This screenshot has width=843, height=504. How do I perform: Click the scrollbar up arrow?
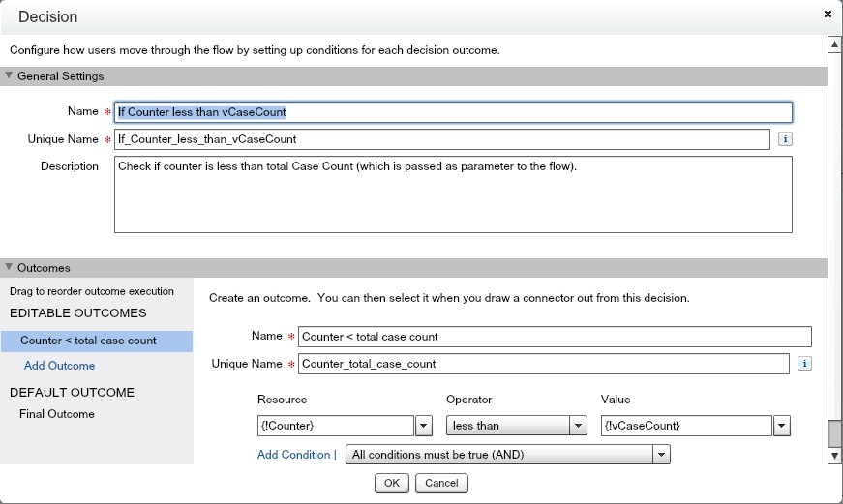(x=834, y=44)
